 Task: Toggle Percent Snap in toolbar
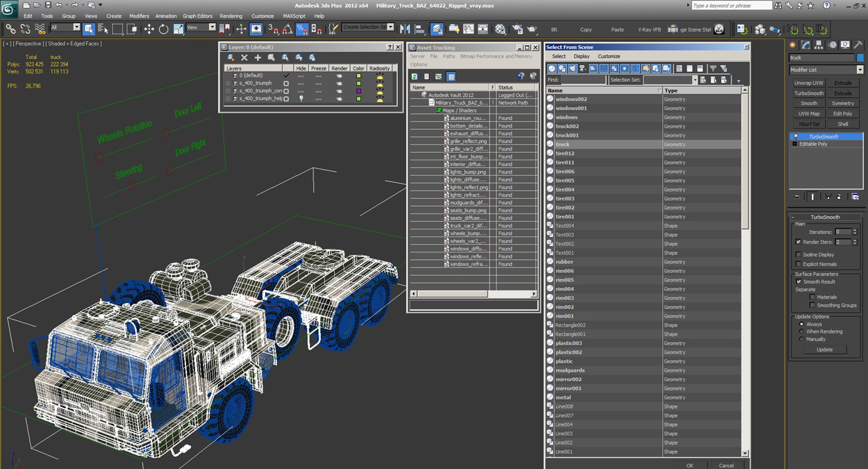(x=302, y=29)
